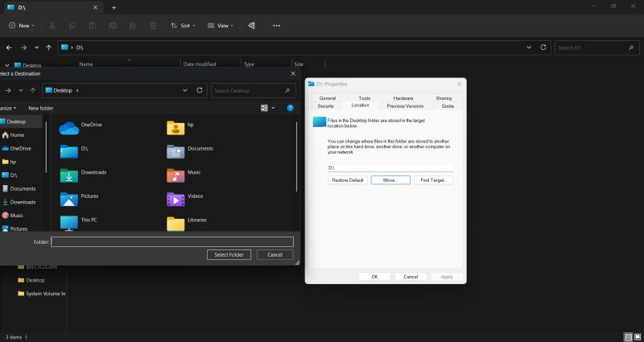Open the View dropdown in Explorer toolbar
Viewport: 644px width, 342px height.
221,26
